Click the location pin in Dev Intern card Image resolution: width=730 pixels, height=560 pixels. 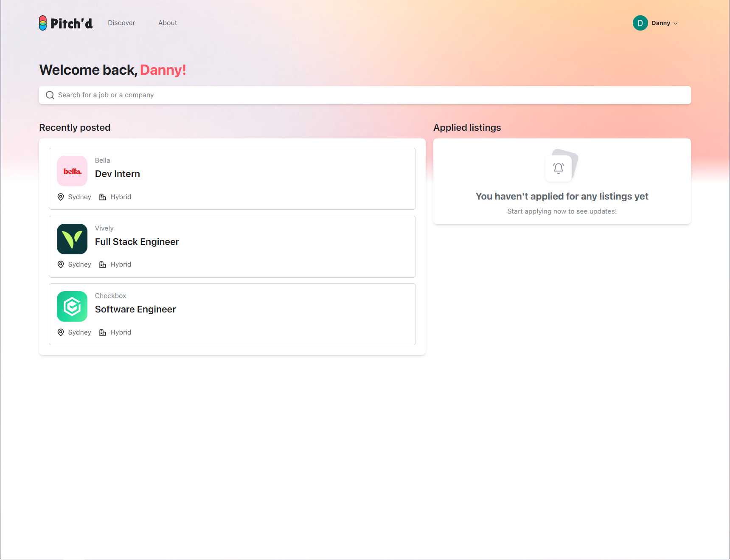point(61,197)
